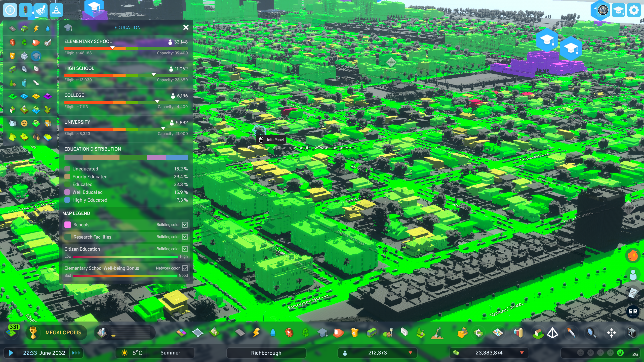
Task: Open the Electricity infoview lightning icon
Action: (x=36, y=29)
